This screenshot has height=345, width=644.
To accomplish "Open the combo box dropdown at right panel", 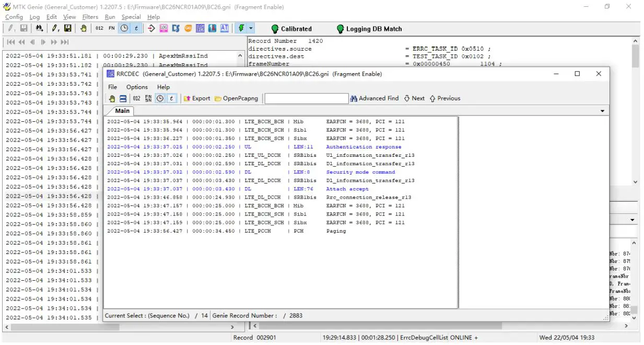I will [x=633, y=220].
